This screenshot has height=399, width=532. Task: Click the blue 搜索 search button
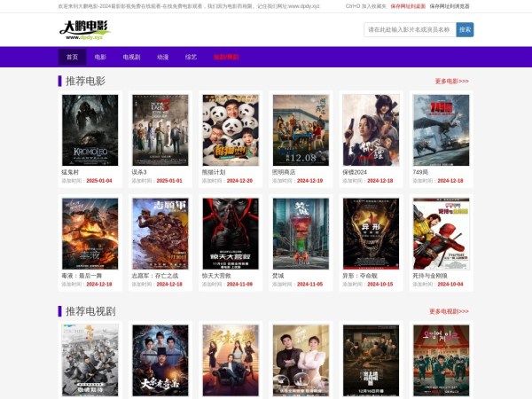pos(465,29)
